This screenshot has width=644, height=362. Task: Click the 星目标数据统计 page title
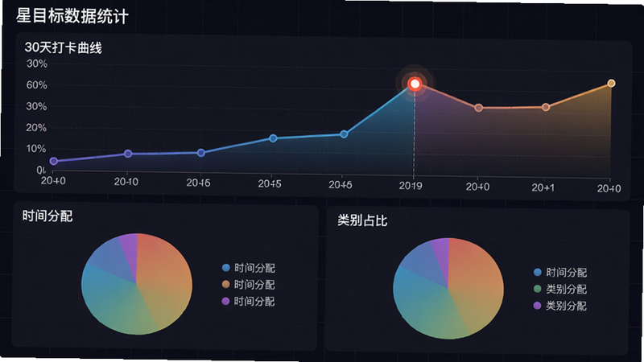tap(72, 16)
